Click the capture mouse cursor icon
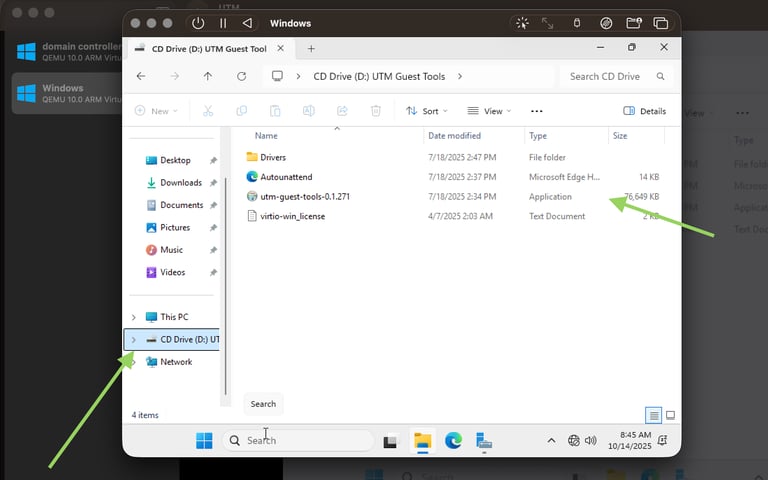Screen dimensions: 768x480 point(523,23)
